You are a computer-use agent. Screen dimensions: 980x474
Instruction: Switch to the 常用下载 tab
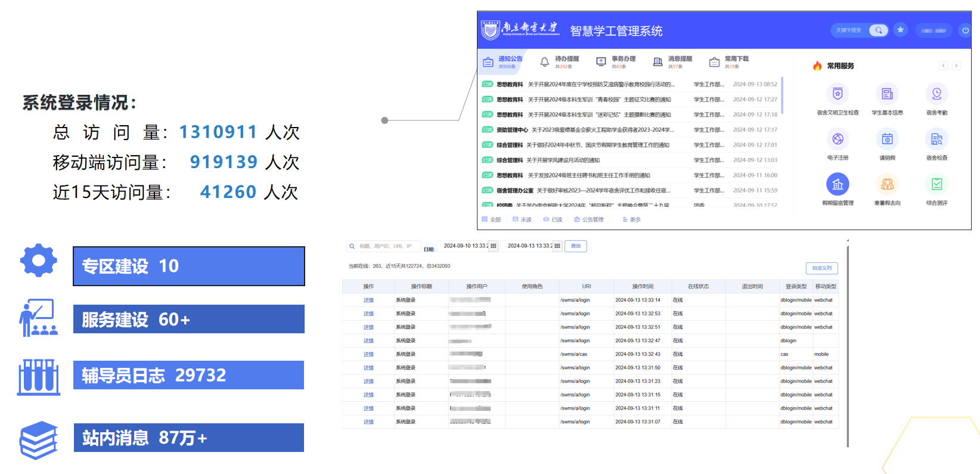(729, 61)
